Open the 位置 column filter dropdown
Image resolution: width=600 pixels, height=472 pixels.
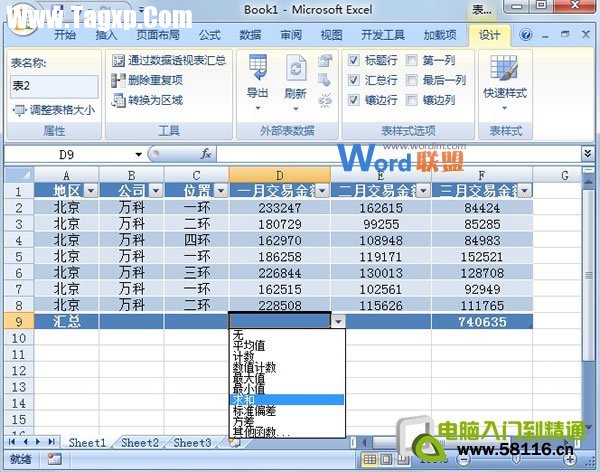pyautogui.click(x=221, y=190)
